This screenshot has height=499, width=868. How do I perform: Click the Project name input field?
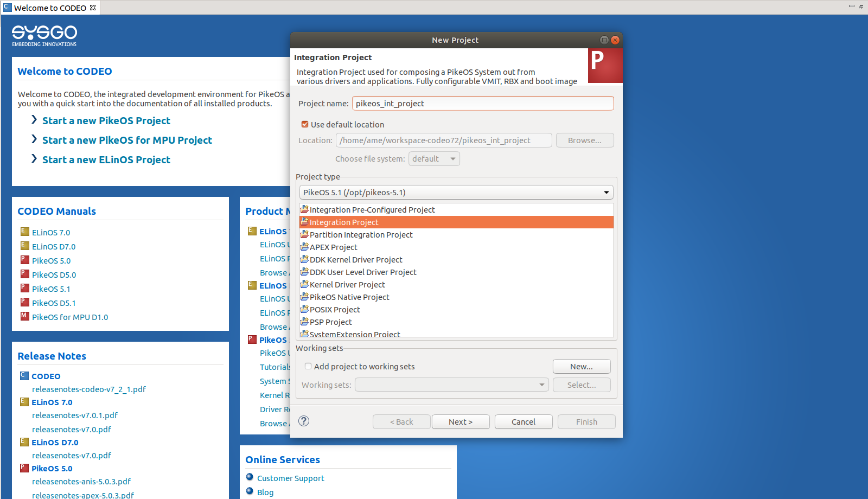483,104
